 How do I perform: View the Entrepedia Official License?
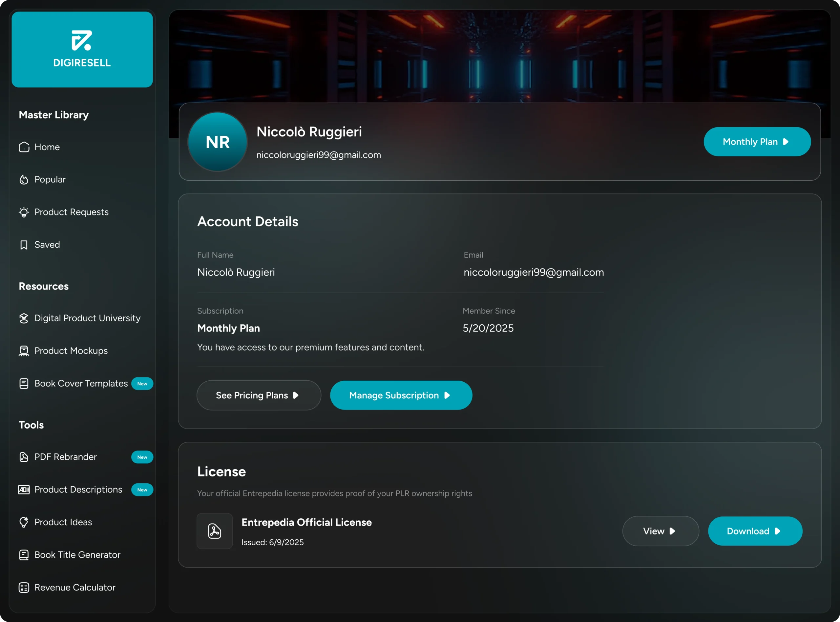(x=661, y=531)
